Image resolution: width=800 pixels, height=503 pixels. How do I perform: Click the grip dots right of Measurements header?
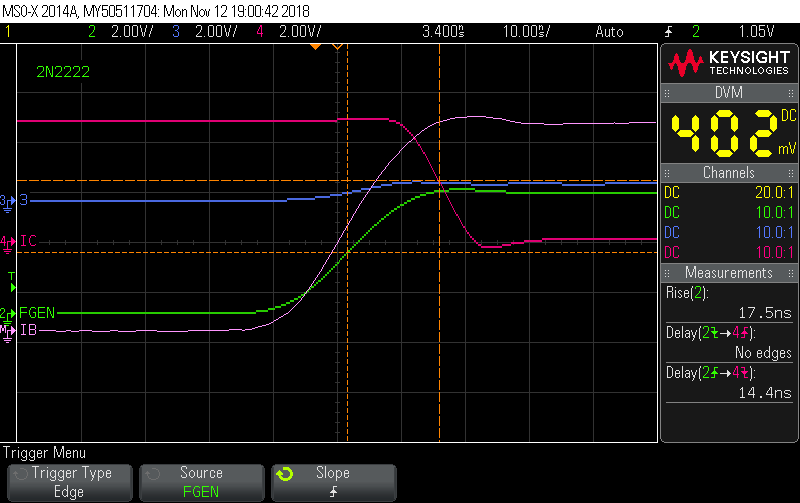pos(791,273)
